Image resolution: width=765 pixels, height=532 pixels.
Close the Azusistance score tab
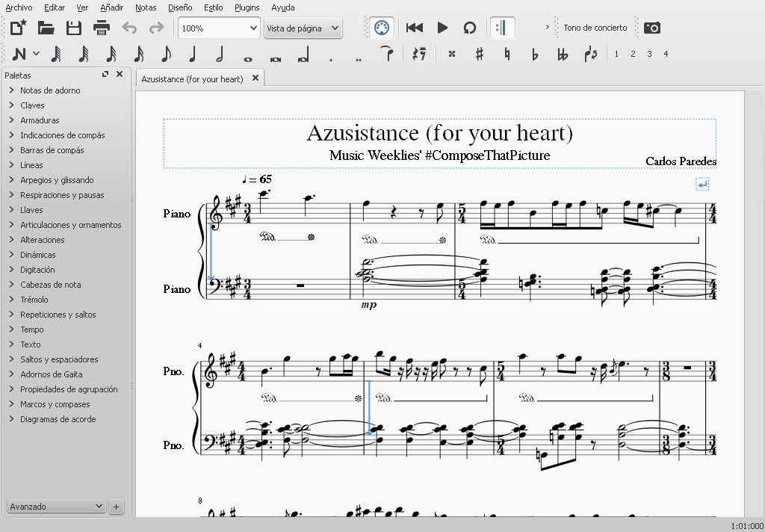point(255,78)
